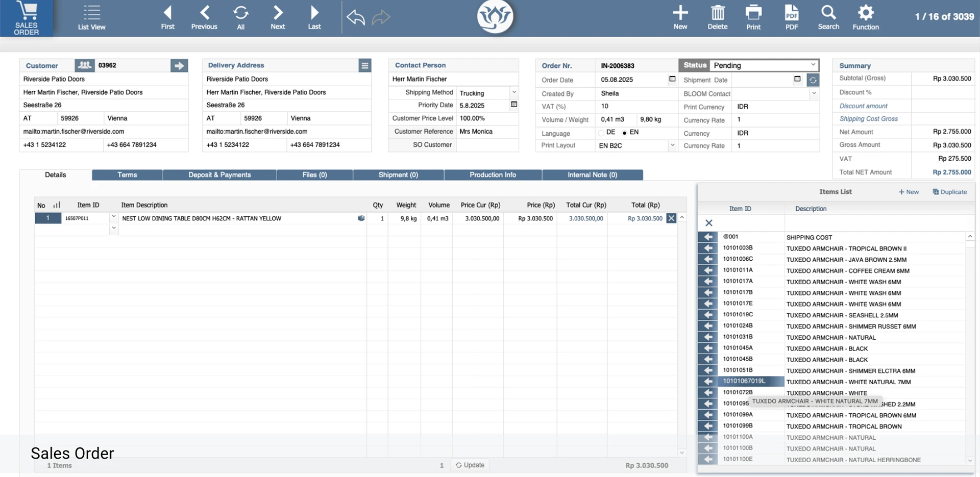This screenshot has width=980, height=477.
Task: Expand the Shipping Method dropdown
Action: coord(514,92)
